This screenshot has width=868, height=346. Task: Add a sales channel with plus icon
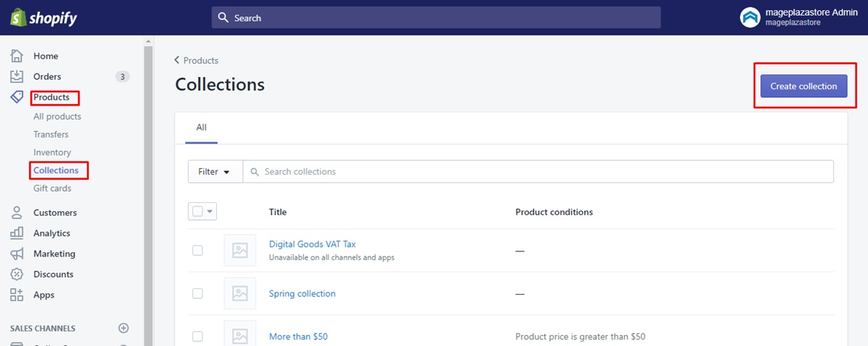[x=124, y=328]
